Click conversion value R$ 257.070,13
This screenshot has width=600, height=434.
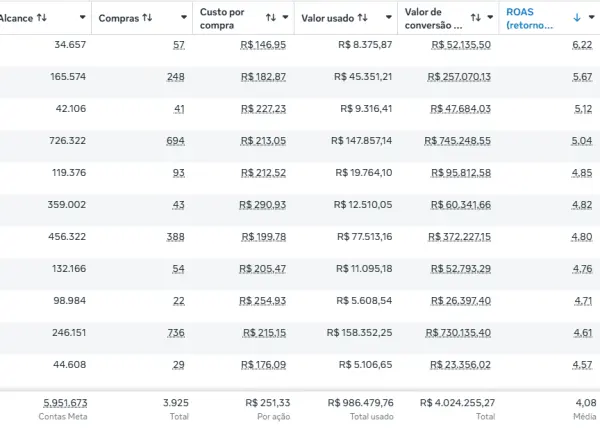459,77
